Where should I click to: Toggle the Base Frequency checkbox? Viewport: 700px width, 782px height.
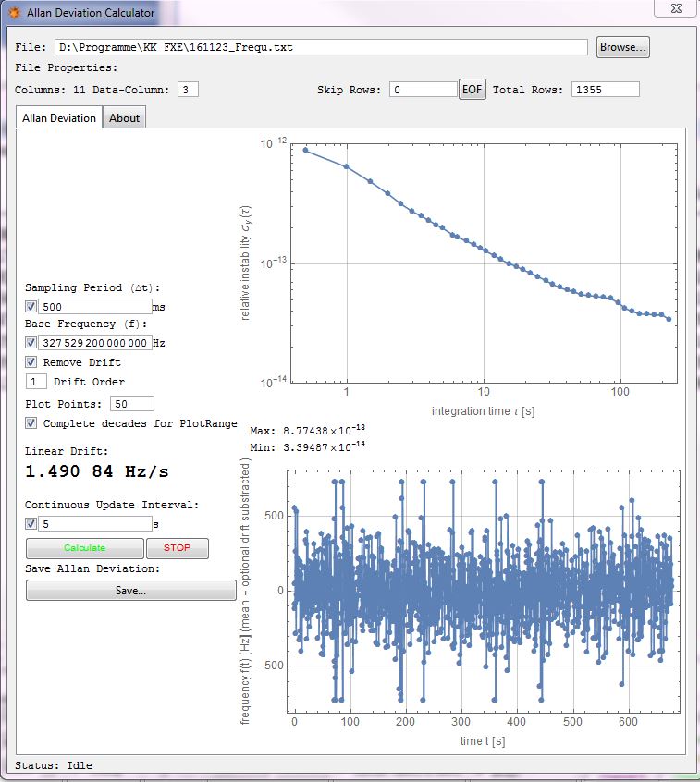click(31, 343)
